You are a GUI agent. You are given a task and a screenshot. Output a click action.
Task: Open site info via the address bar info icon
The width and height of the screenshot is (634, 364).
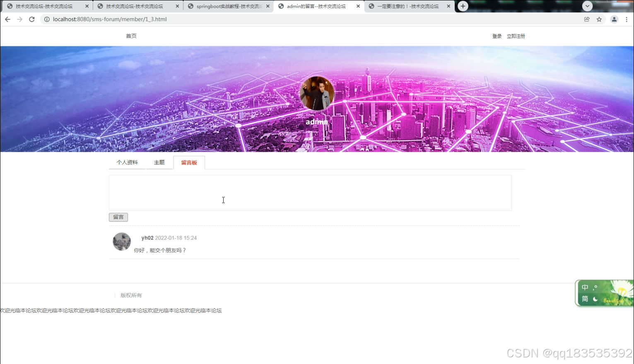pos(47,19)
